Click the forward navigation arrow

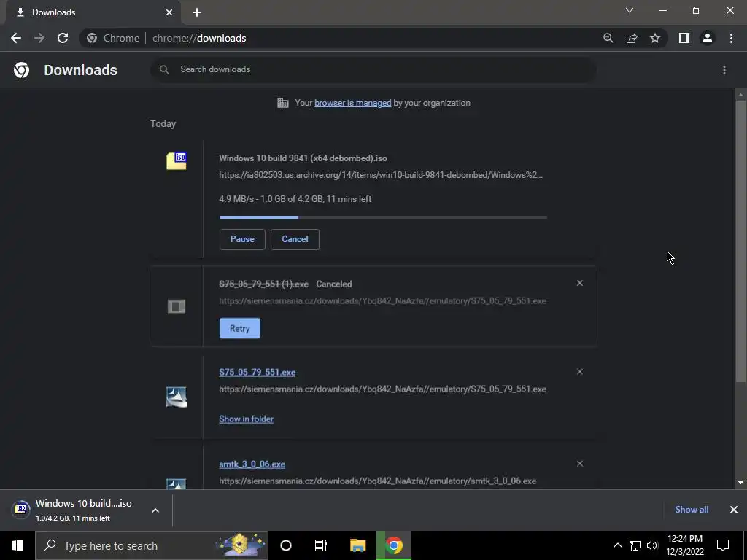coord(39,38)
